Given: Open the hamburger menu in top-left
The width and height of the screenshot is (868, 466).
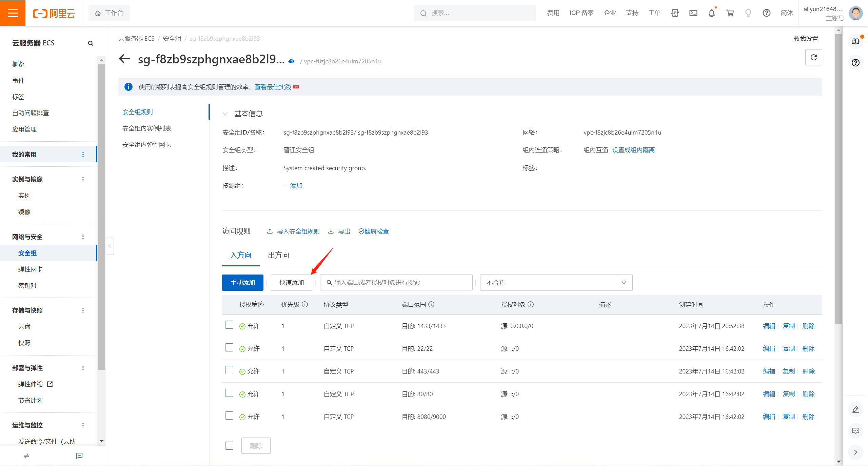Looking at the screenshot, I should (13, 13).
